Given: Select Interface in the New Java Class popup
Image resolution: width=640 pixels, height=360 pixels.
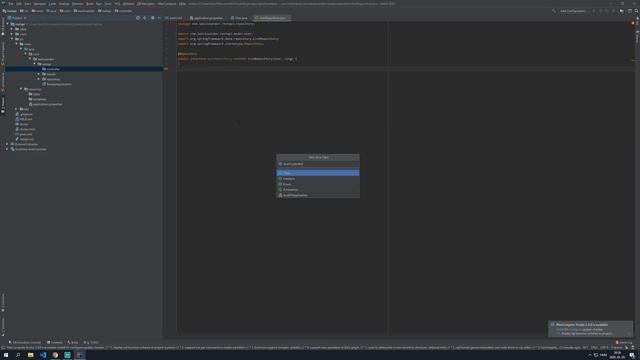Looking at the screenshot, I should coord(318,179).
